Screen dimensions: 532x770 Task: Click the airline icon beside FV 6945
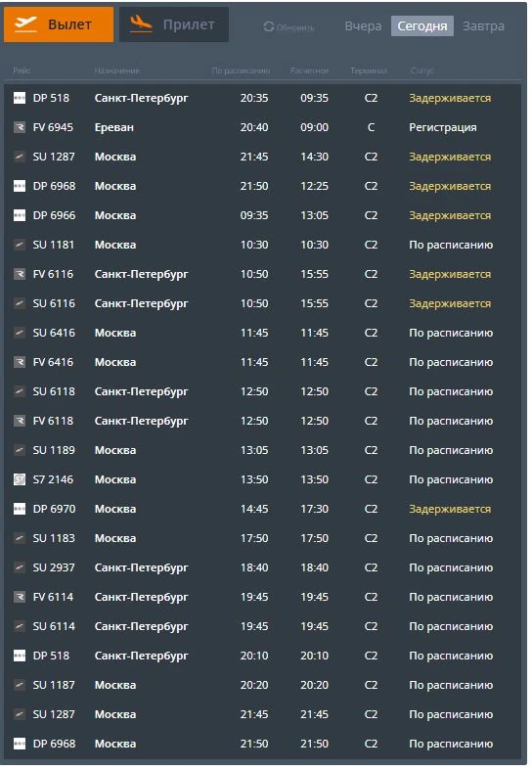point(20,127)
